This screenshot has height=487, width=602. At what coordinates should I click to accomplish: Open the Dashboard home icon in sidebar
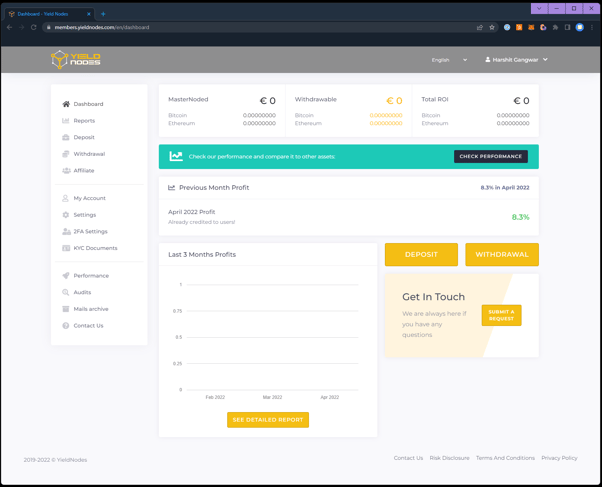tap(66, 104)
